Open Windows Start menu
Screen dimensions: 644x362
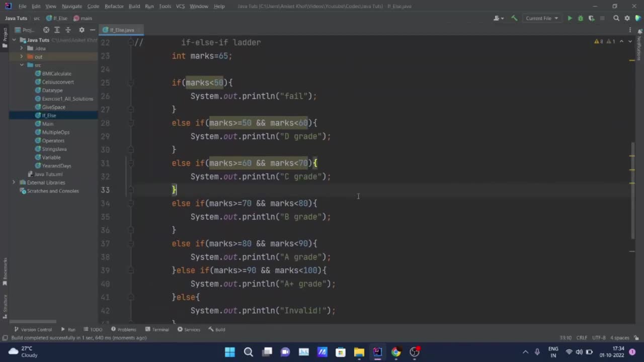tap(229, 352)
